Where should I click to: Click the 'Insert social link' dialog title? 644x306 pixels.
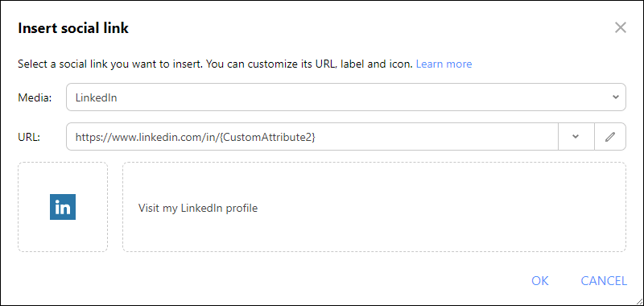point(73,28)
